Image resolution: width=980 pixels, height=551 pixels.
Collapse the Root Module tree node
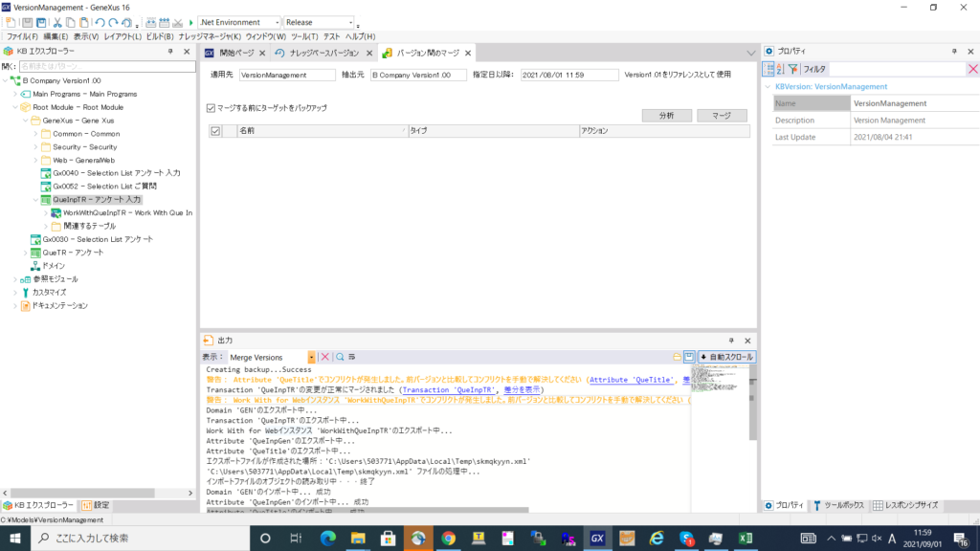pos(15,107)
